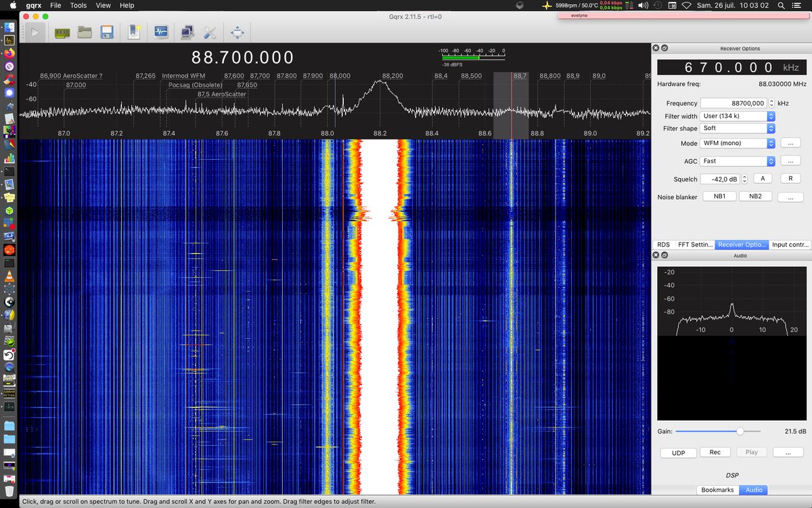
Task: Switch to the RDS tab
Action: pos(663,245)
